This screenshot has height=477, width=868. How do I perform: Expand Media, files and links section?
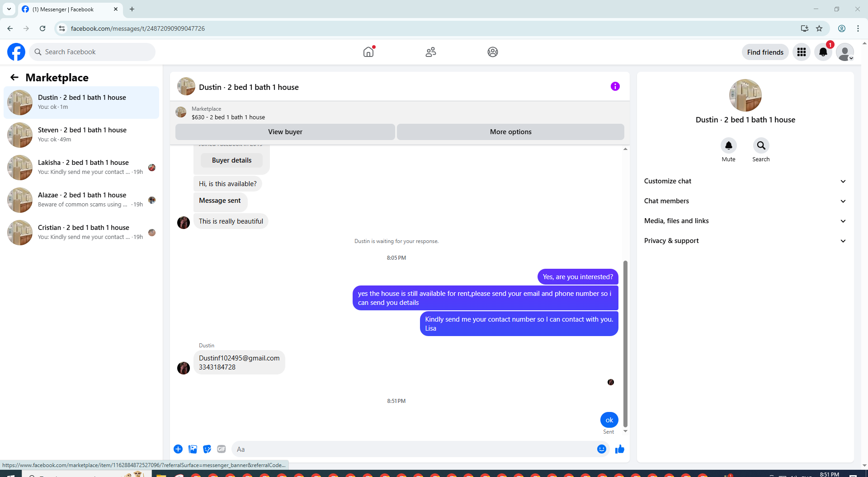click(745, 221)
